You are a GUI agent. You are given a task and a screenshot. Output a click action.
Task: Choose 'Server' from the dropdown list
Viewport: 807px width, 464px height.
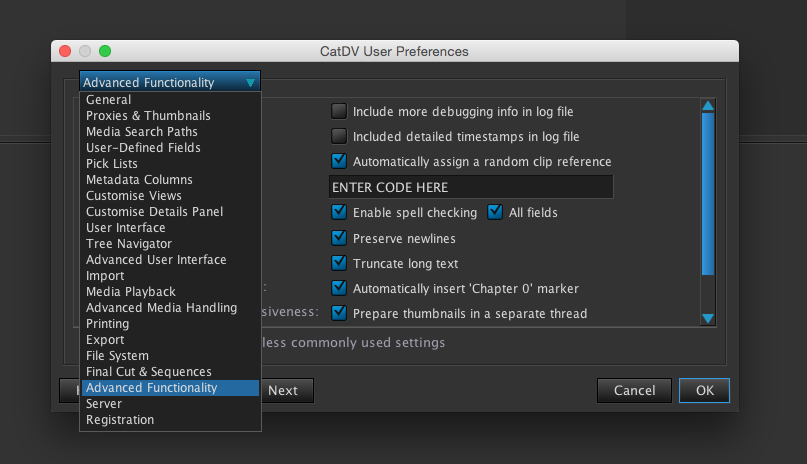click(x=104, y=404)
